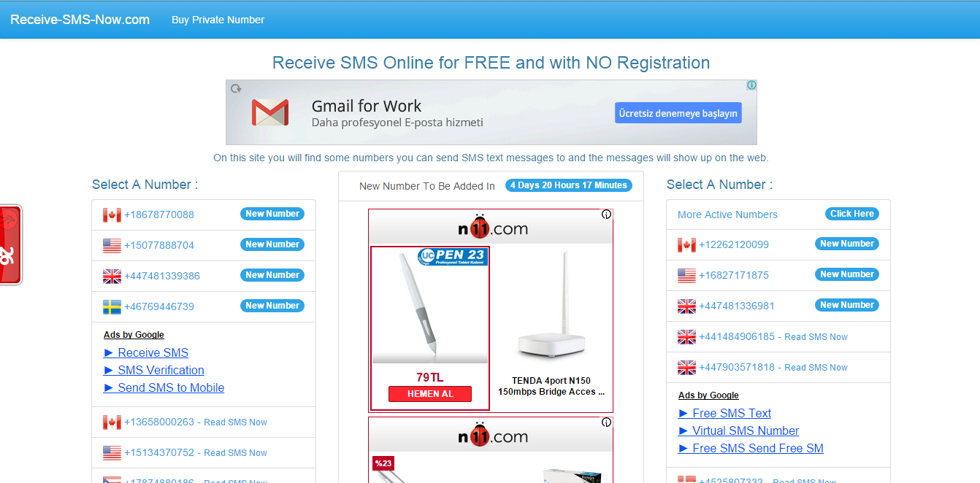This screenshot has width=980, height=483.
Task: Click the US flag beside +16827171875
Action: point(686,275)
